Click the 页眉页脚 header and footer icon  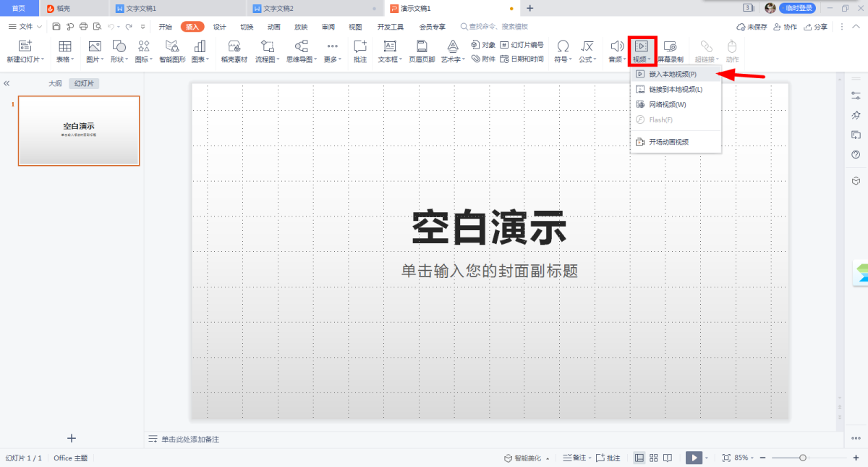422,49
